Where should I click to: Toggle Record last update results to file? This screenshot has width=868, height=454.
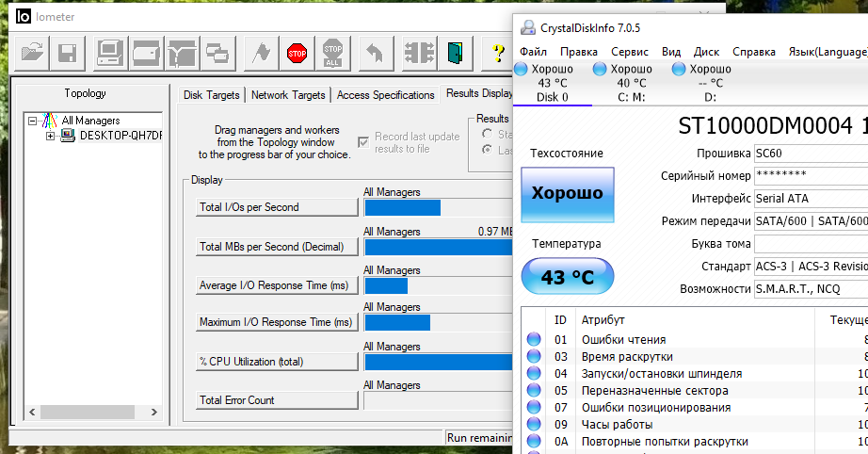point(363,142)
